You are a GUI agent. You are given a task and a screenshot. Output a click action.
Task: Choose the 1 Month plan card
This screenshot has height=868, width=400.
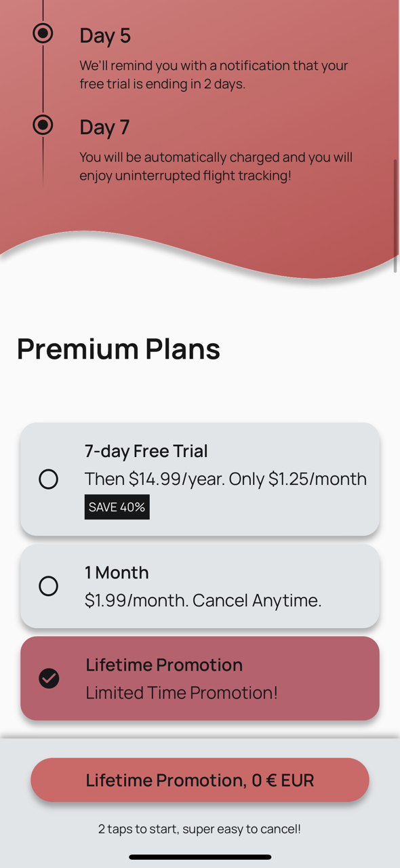[x=200, y=586]
